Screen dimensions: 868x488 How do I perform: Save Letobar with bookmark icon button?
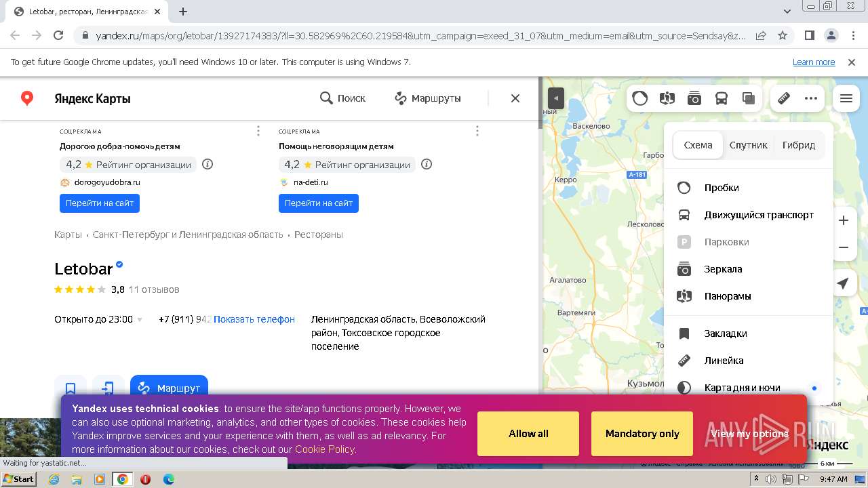tap(71, 388)
